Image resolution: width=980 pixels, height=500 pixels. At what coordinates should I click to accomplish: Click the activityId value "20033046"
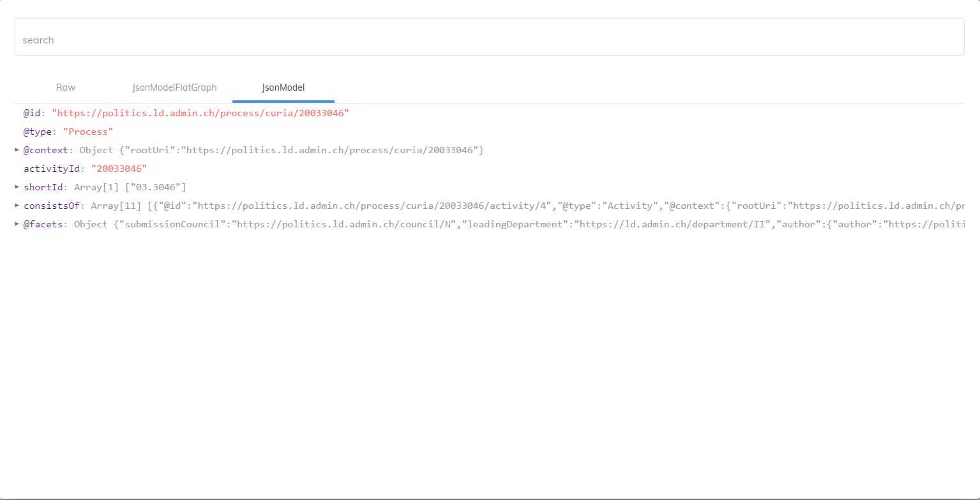pos(119,169)
